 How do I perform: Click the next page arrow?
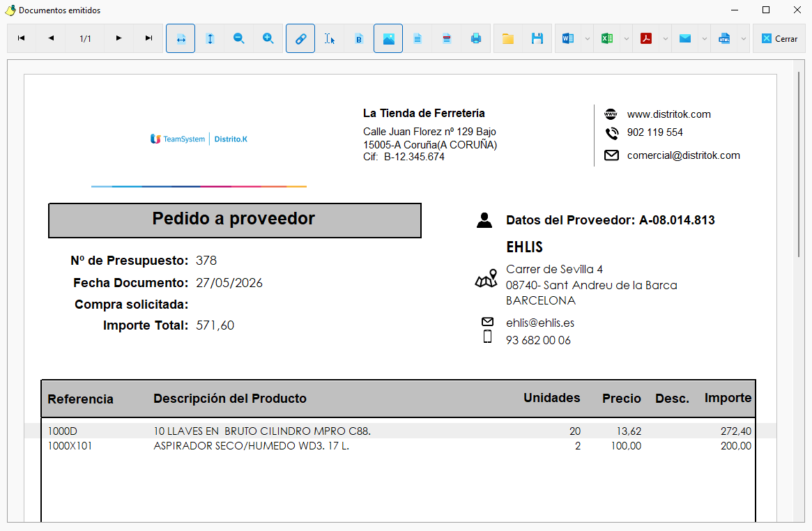click(x=118, y=38)
